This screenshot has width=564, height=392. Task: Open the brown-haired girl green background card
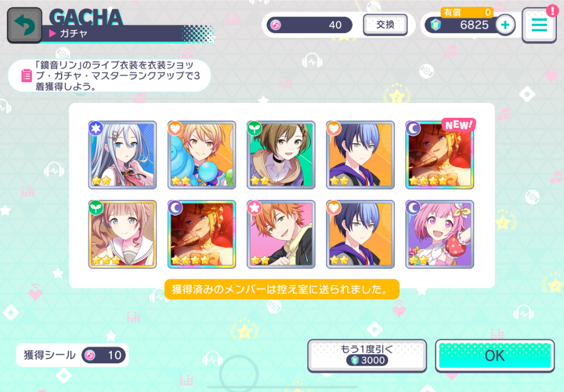point(281,155)
